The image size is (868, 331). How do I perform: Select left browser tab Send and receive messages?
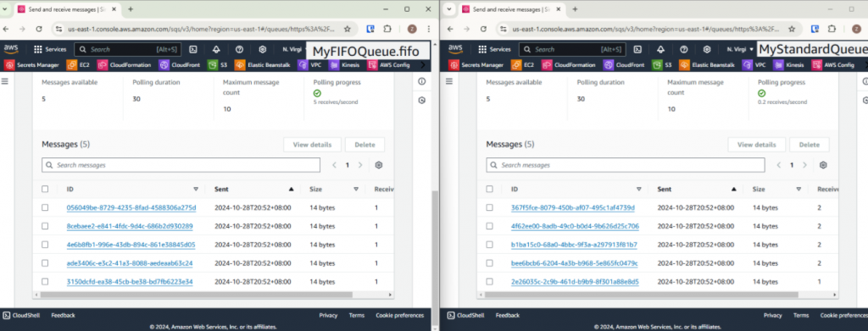point(66,9)
